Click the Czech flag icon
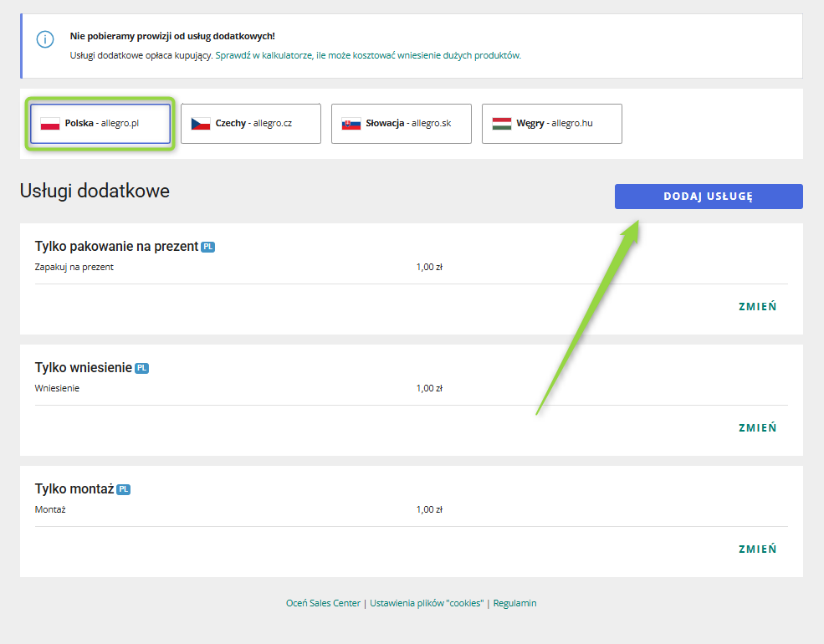The height and width of the screenshot is (644, 824). (201, 124)
